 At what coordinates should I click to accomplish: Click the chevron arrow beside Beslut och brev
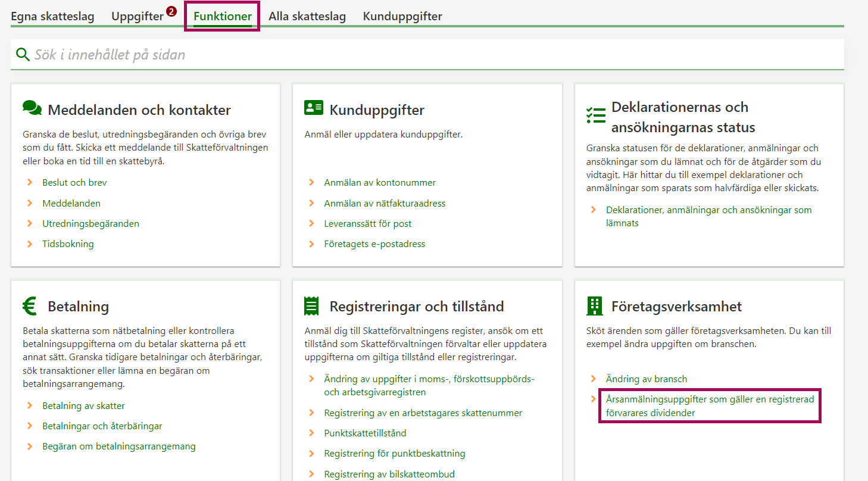(30, 183)
